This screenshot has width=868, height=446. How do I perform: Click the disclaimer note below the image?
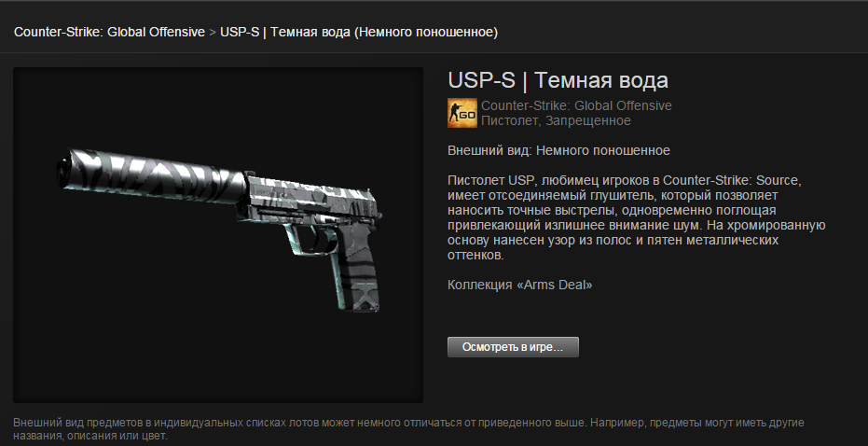coord(408,429)
